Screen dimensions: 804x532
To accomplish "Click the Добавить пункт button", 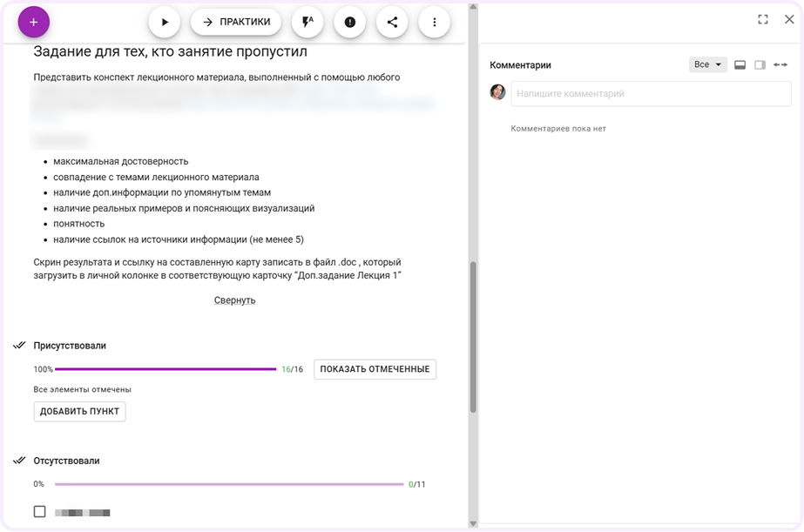I will (79, 411).
